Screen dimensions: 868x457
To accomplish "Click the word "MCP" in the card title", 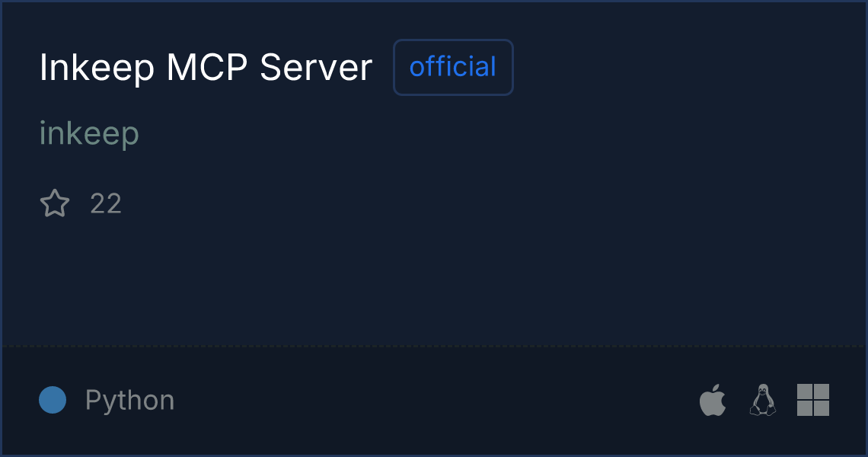I will pos(207,68).
